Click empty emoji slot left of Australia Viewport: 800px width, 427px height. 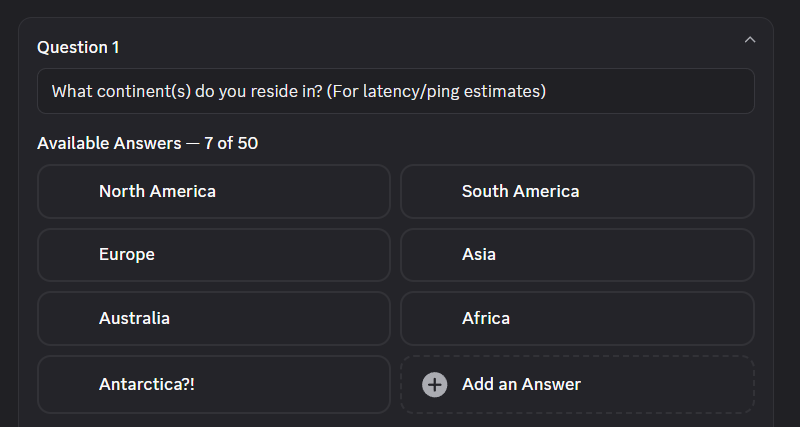point(70,319)
